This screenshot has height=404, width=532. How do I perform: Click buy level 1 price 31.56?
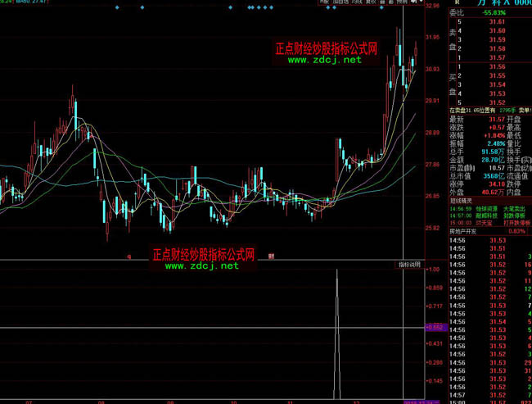coord(496,67)
